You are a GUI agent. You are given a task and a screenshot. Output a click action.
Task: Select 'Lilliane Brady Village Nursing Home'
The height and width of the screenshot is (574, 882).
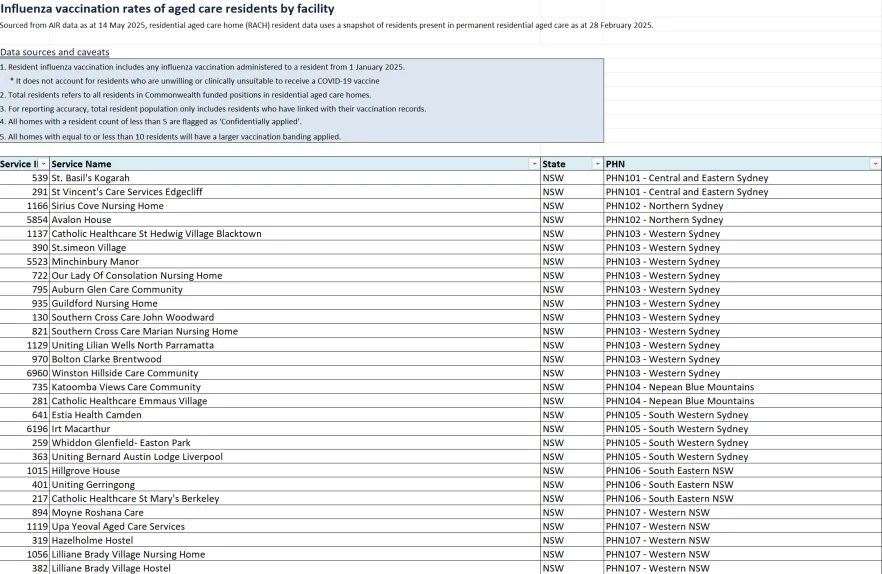pyautogui.click(x=295, y=554)
